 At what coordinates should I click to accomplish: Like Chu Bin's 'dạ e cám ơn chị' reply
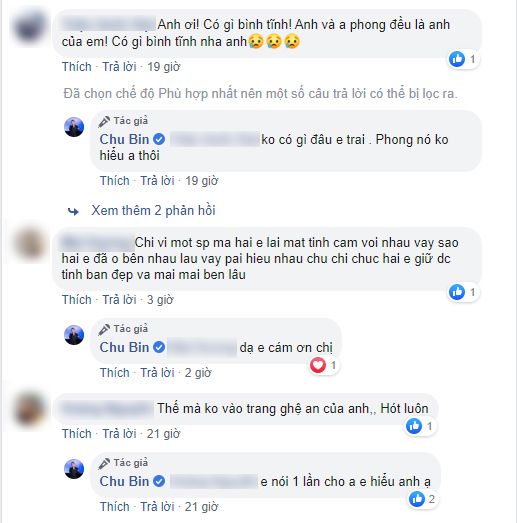pyautogui.click(x=115, y=373)
